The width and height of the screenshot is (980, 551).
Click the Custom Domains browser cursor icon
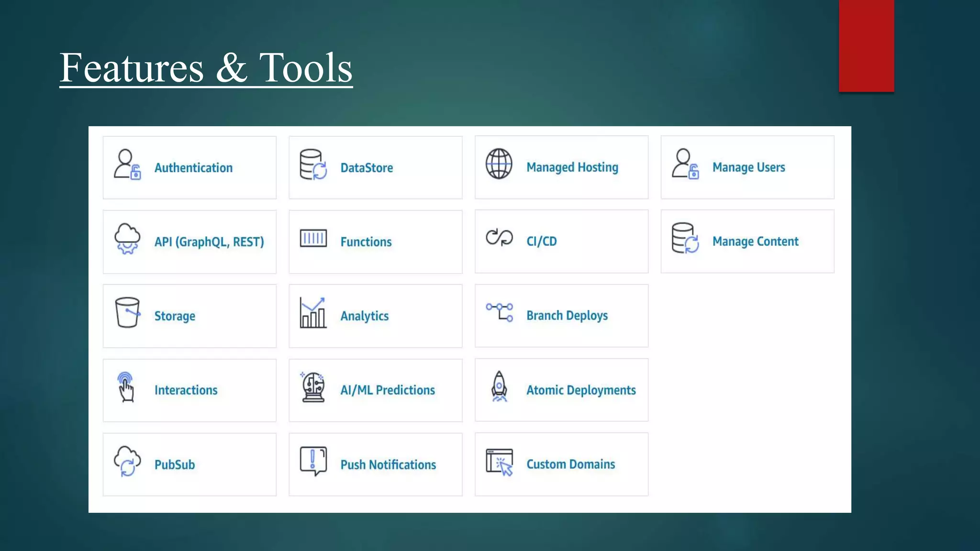point(500,463)
